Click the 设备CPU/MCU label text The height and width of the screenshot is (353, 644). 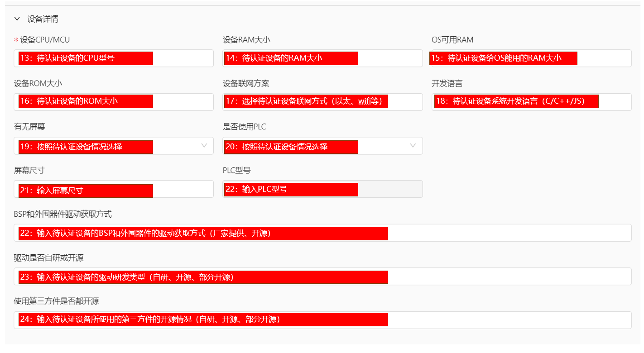click(x=45, y=40)
